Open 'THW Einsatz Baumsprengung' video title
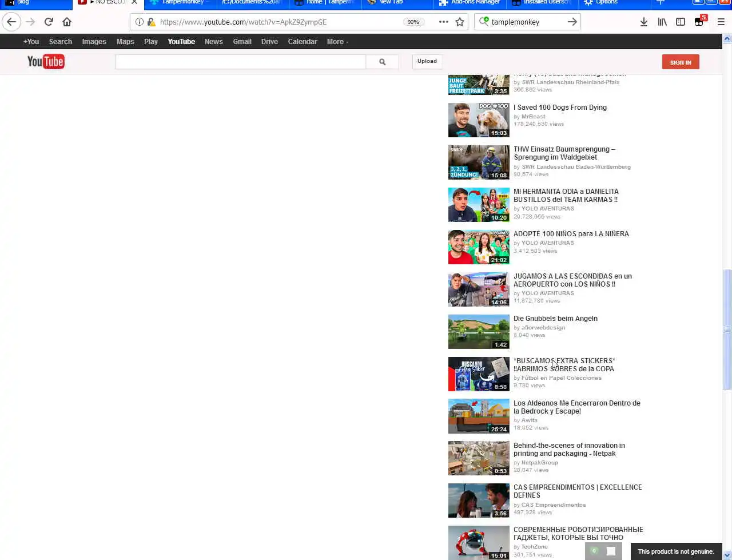Image resolution: width=732 pixels, height=560 pixels. point(564,153)
